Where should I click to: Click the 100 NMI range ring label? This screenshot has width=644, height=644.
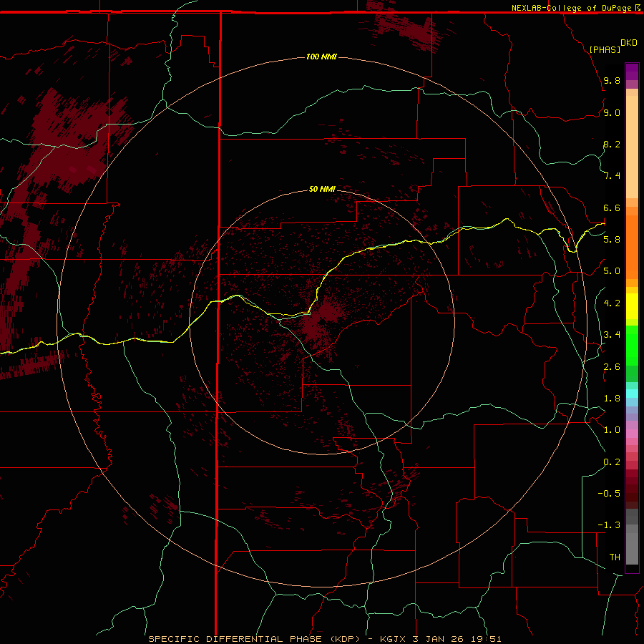(x=321, y=57)
